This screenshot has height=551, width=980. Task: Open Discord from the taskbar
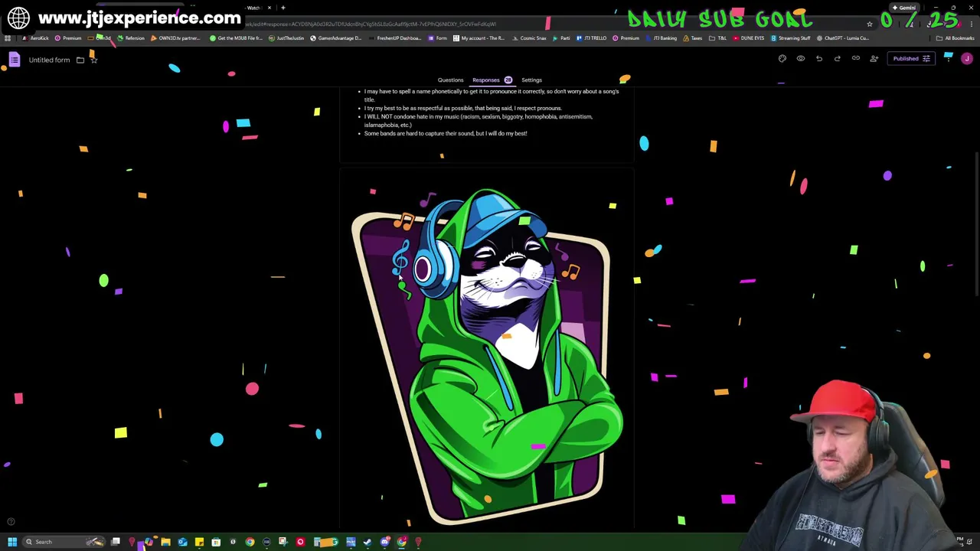pyautogui.click(x=384, y=542)
